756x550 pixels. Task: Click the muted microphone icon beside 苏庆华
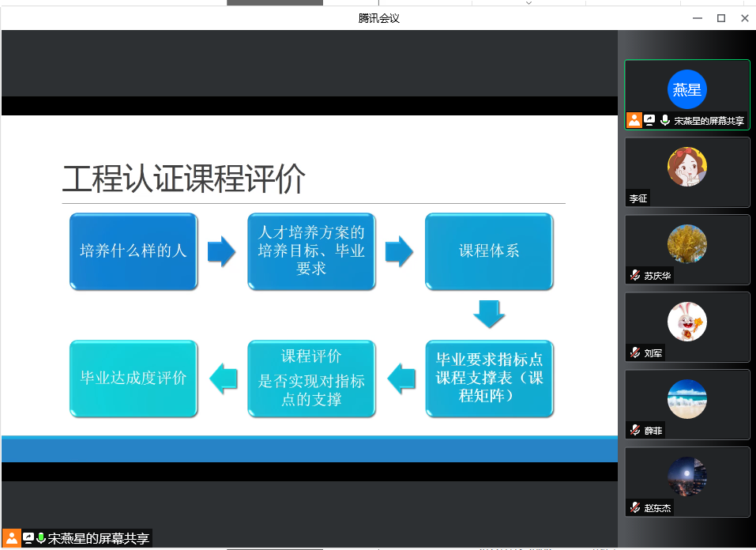[634, 275]
